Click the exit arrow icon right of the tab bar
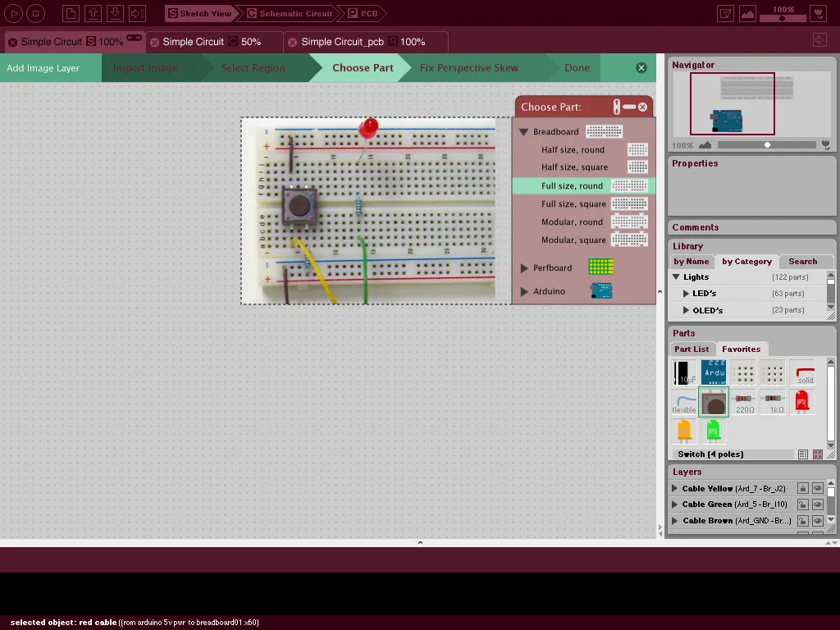 tap(819, 40)
